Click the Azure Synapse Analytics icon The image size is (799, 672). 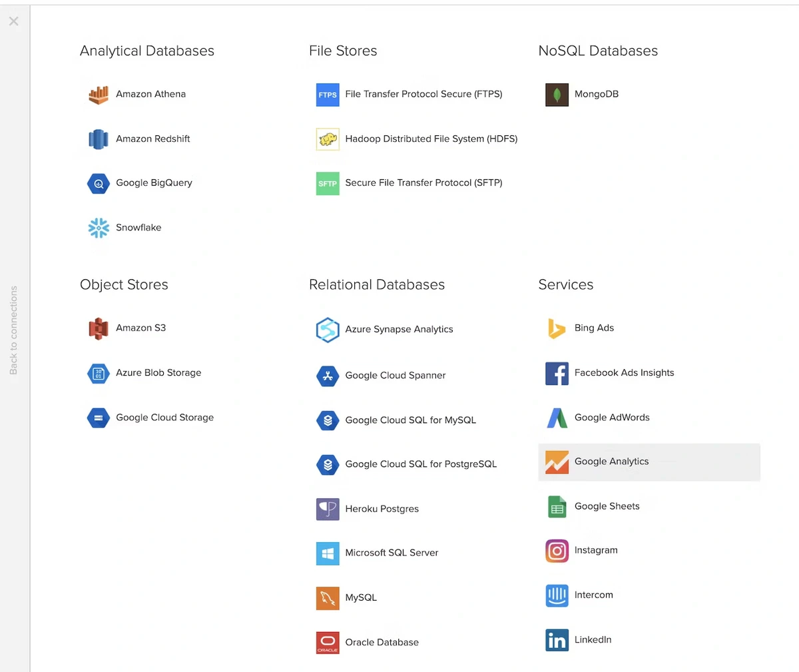[x=328, y=330]
